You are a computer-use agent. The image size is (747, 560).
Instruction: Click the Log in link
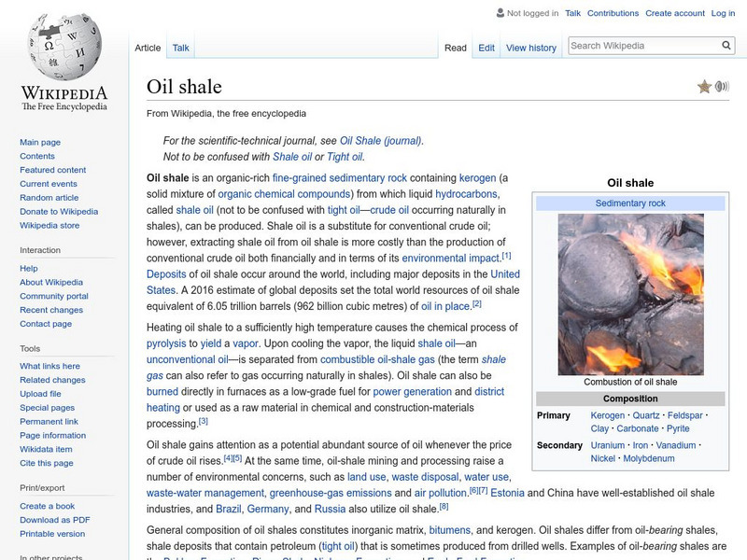[723, 13]
